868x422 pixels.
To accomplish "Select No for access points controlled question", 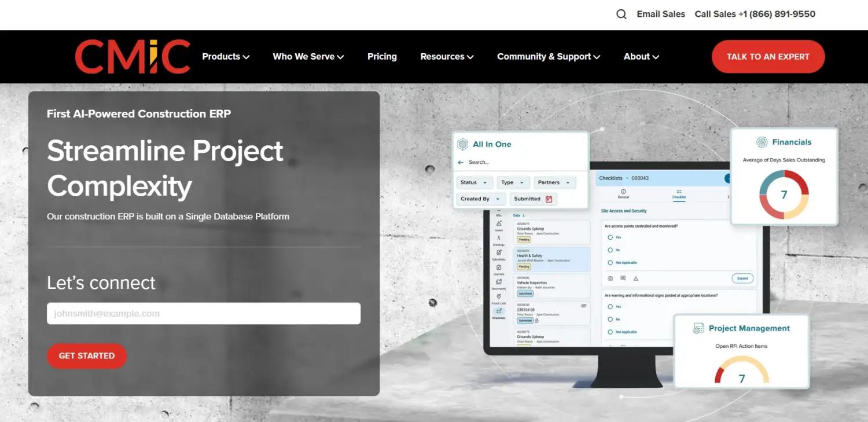I will coord(610,250).
